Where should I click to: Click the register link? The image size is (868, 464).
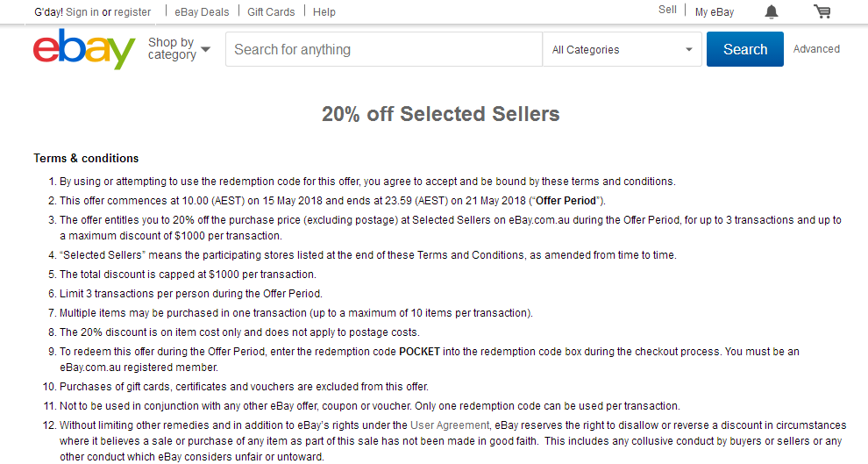[132, 11]
